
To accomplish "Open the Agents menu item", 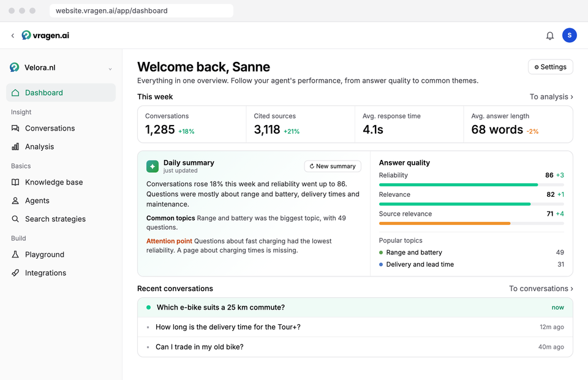I will click(x=61, y=200).
